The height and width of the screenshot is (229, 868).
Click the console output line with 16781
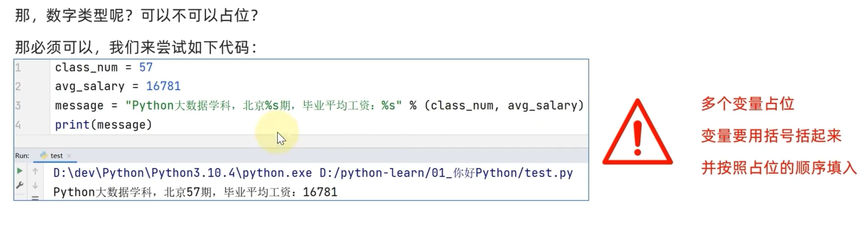195,192
